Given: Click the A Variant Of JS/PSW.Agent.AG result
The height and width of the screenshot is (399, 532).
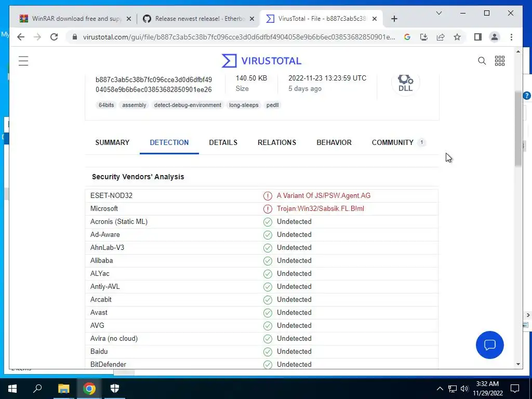Looking at the screenshot, I should pos(324,196).
